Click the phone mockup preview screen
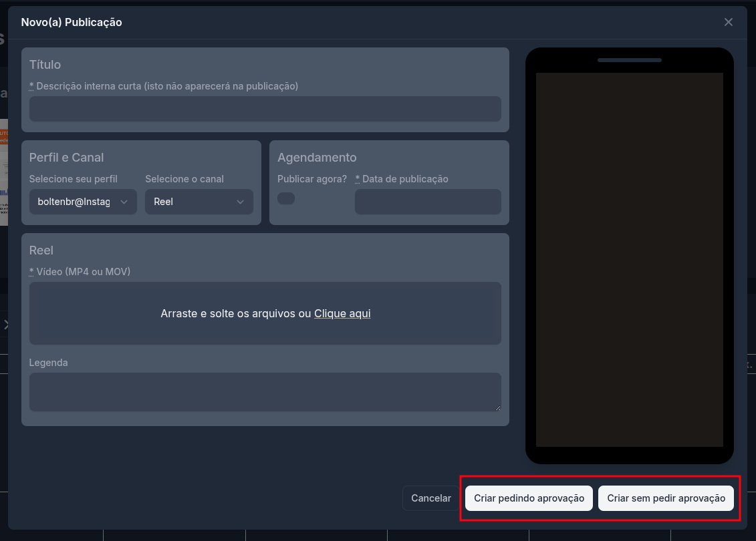Viewport: 756px width, 541px height. tap(629, 259)
